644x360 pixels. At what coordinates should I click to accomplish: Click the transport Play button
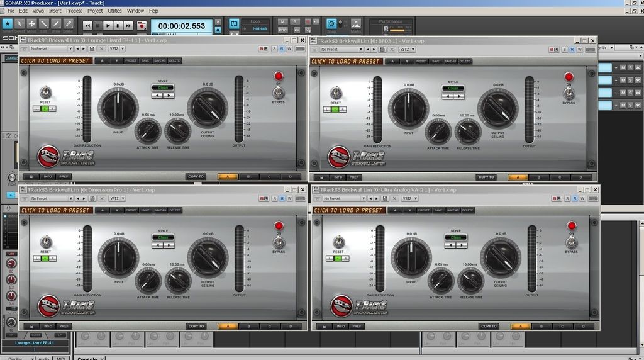tap(108, 26)
